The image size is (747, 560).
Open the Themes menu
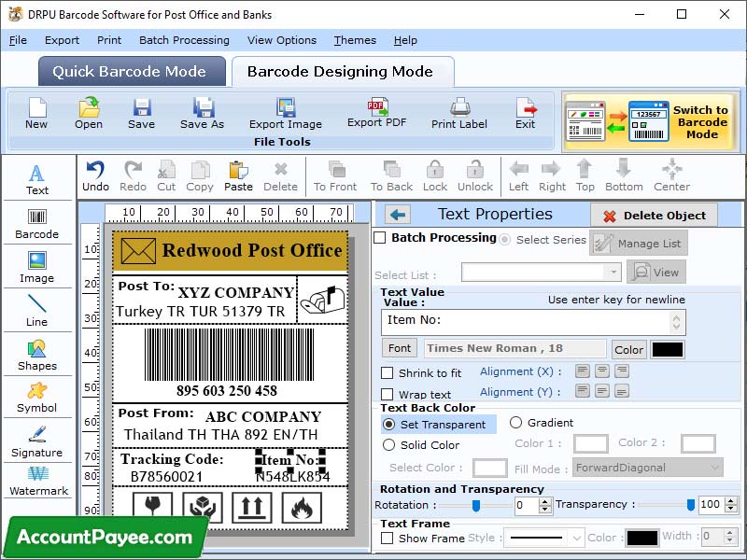tap(355, 40)
